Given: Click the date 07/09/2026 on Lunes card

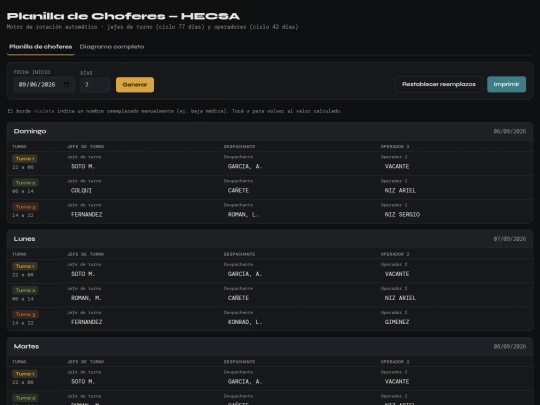Looking at the screenshot, I should click(510, 239).
